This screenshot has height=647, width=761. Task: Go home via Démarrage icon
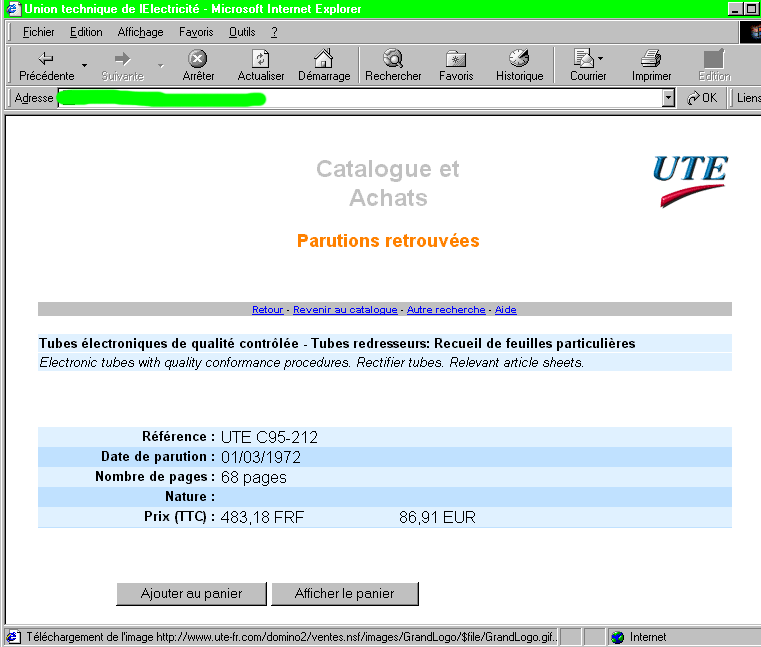[x=323, y=59]
